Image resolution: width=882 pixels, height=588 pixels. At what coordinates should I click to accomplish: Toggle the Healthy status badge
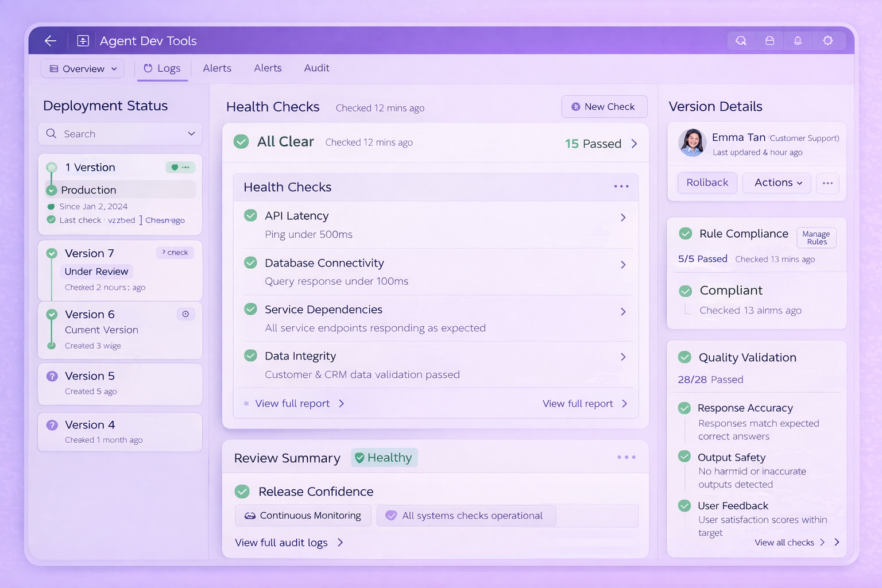click(x=384, y=458)
